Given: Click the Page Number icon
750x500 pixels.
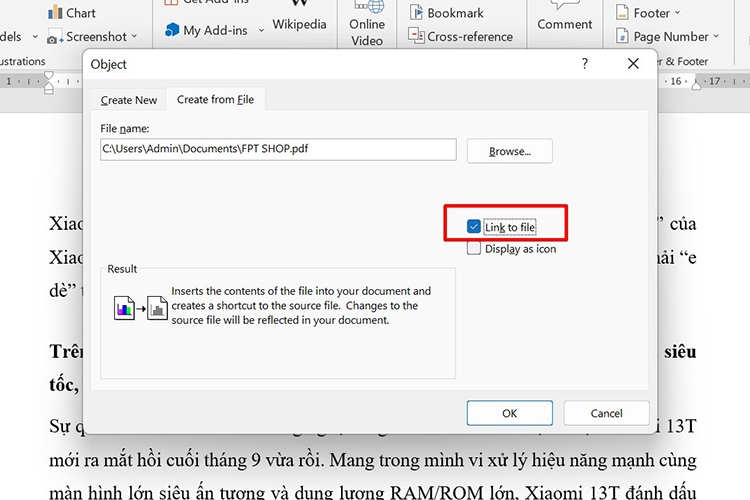Looking at the screenshot, I should (622, 36).
